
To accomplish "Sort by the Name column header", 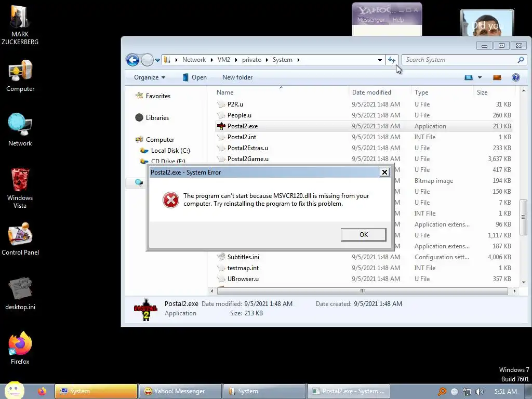I will (x=281, y=92).
